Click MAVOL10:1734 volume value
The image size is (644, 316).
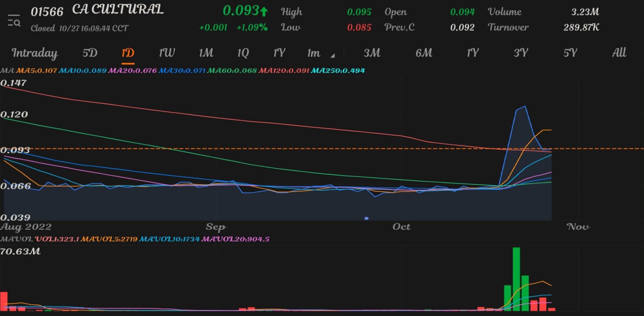pos(169,239)
